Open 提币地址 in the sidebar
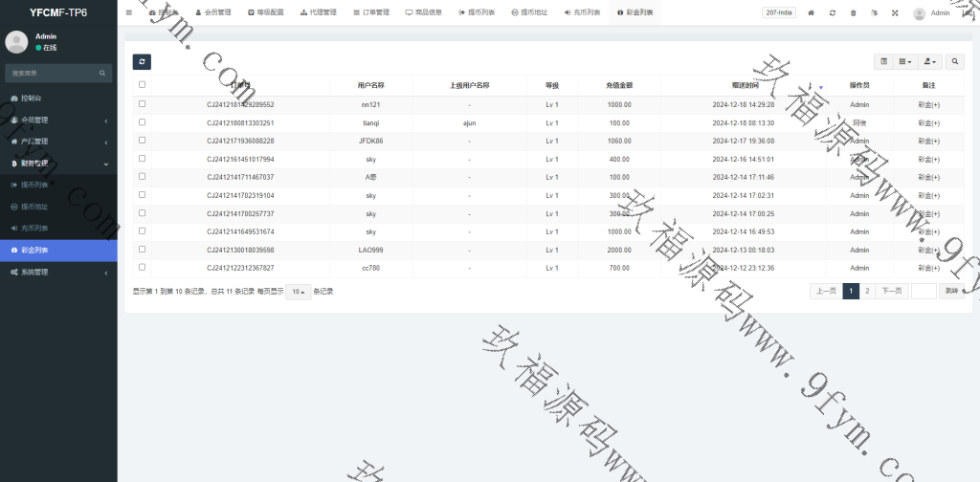This screenshot has height=482, width=980. point(33,207)
